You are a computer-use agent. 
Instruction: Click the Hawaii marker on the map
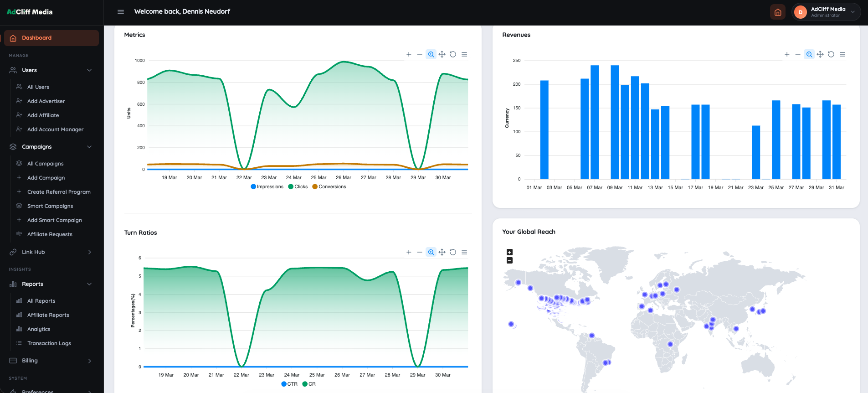coord(511,324)
